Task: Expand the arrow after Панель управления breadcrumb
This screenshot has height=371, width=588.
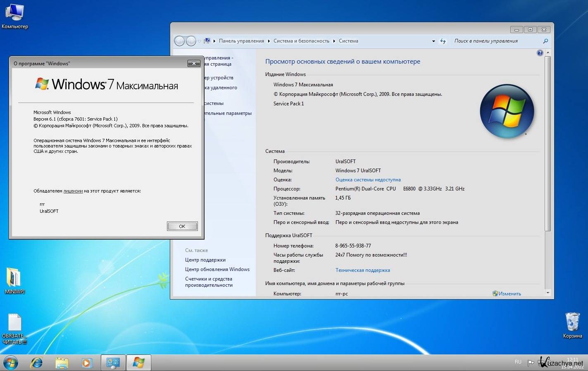Action: coord(269,41)
